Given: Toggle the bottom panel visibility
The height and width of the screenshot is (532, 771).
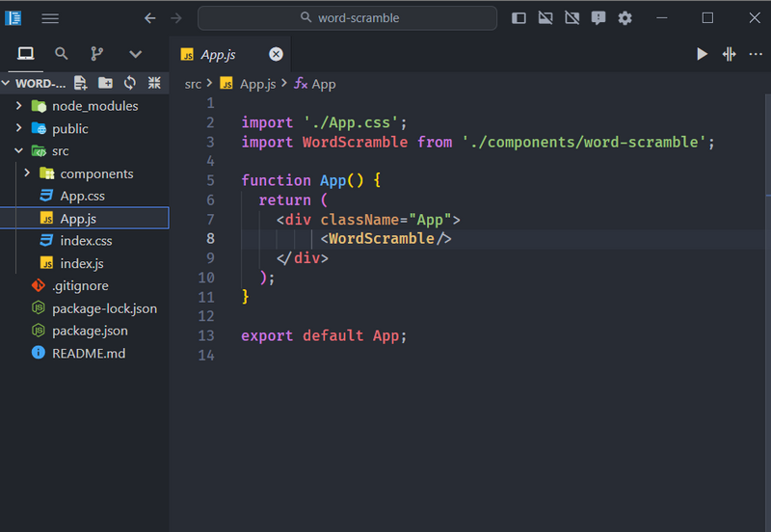Looking at the screenshot, I should pos(545,18).
